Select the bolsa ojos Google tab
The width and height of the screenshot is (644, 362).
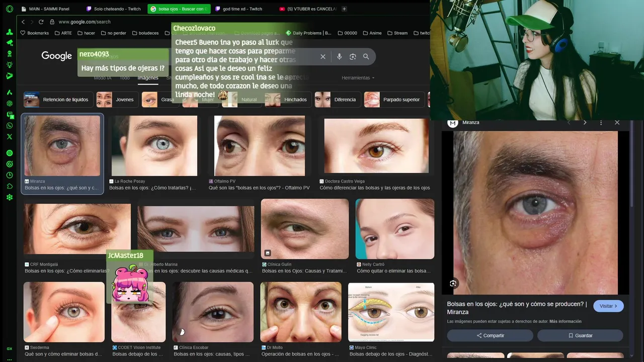click(x=179, y=9)
